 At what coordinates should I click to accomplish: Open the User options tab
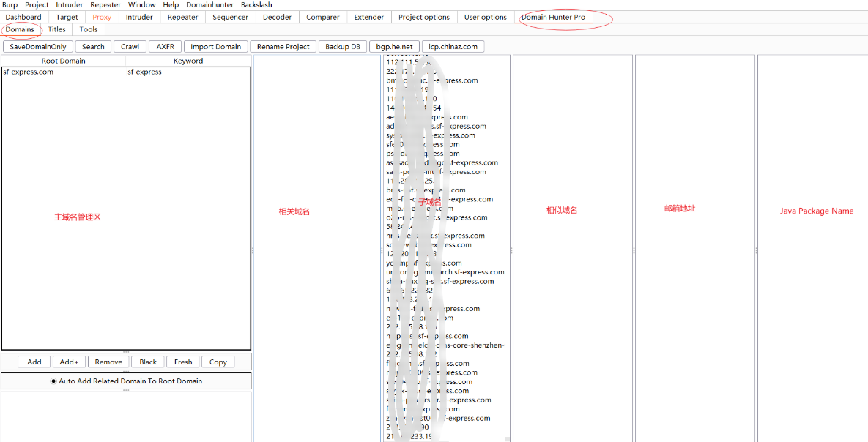pos(486,17)
